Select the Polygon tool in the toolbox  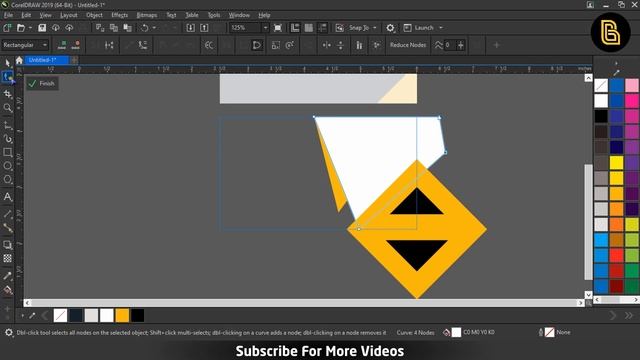pos(7,180)
